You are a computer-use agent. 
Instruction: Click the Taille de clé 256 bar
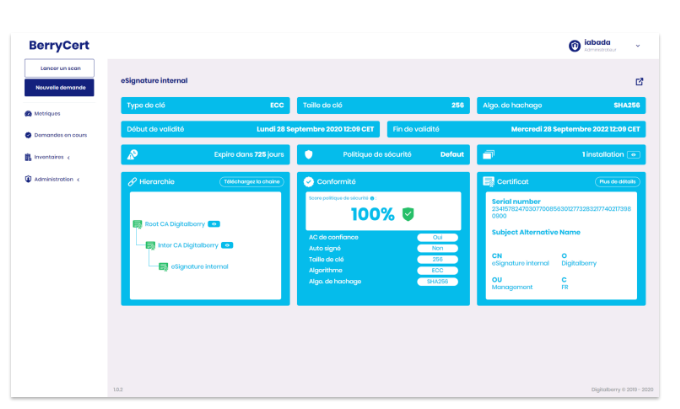pos(383,105)
